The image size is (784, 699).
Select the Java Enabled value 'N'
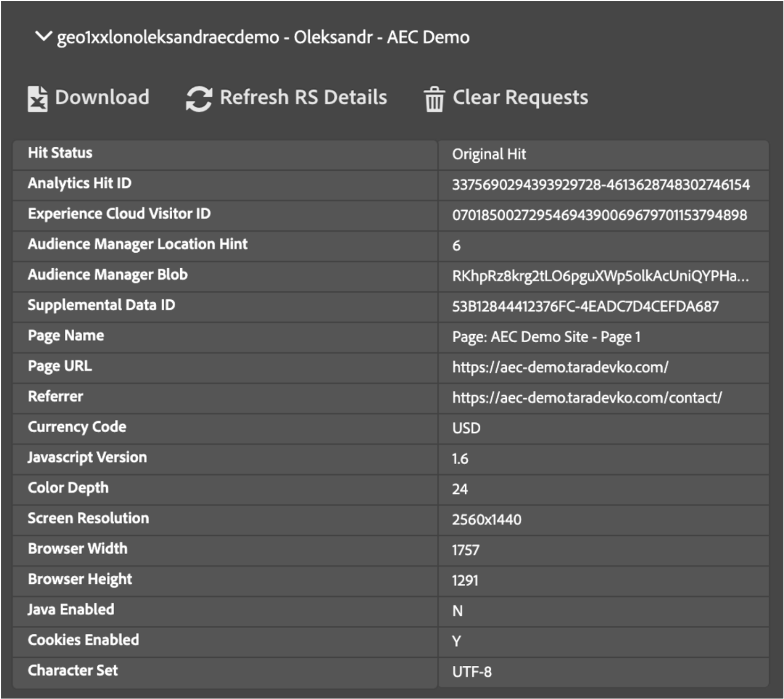tap(457, 611)
